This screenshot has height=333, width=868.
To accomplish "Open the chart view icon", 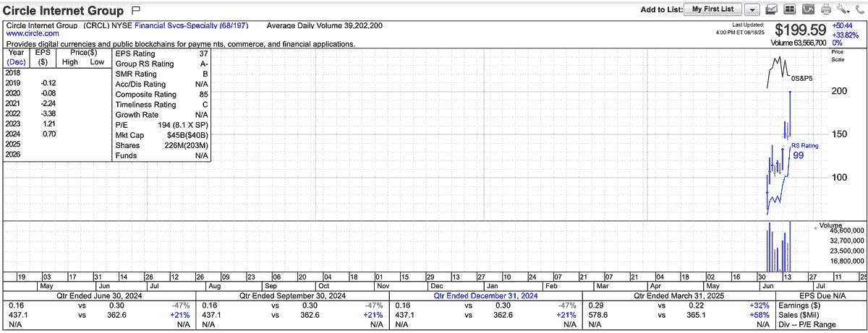I will (771, 9).
